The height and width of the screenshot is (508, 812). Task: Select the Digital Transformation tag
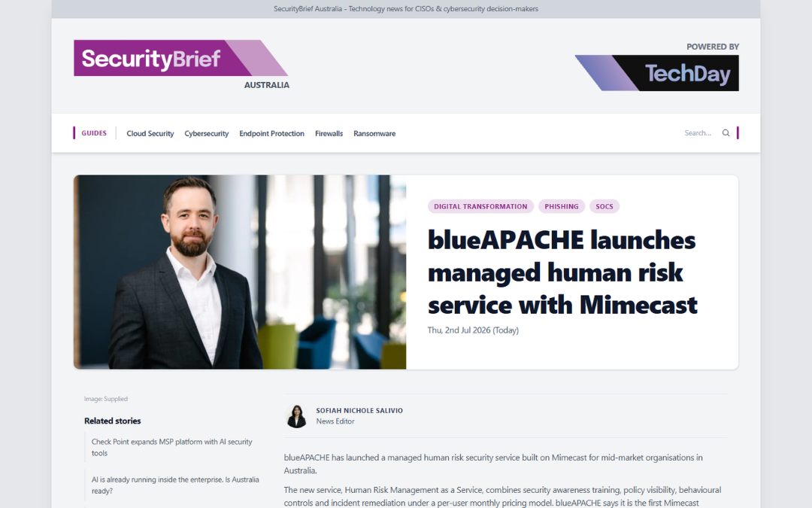[x=480, y=206]
